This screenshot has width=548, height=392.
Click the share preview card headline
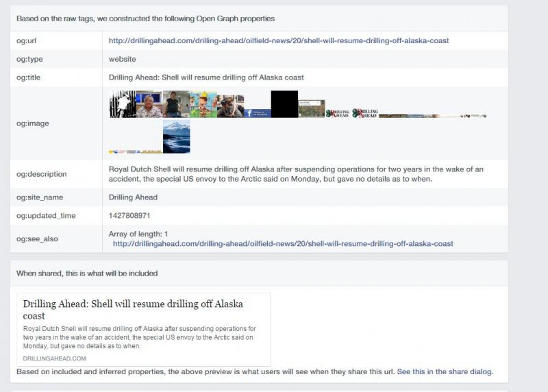pyautogui.click(x=133, y=310)
